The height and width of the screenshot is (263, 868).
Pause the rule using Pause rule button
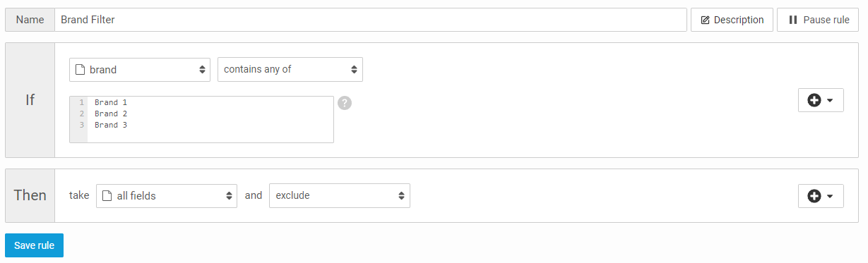[x=818, y=20]
